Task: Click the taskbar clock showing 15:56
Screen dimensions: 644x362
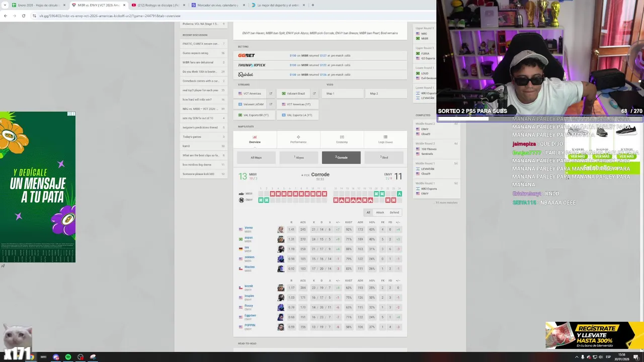Action: 622,357
